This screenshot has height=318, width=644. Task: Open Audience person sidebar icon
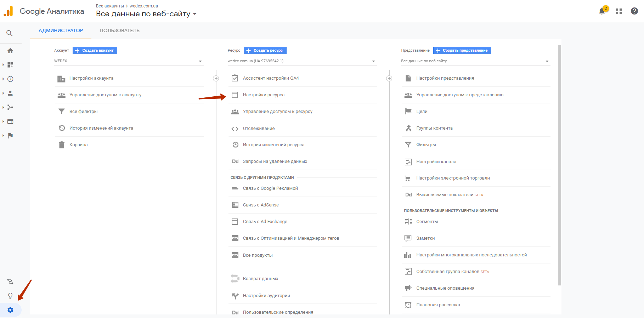(10, 93)
